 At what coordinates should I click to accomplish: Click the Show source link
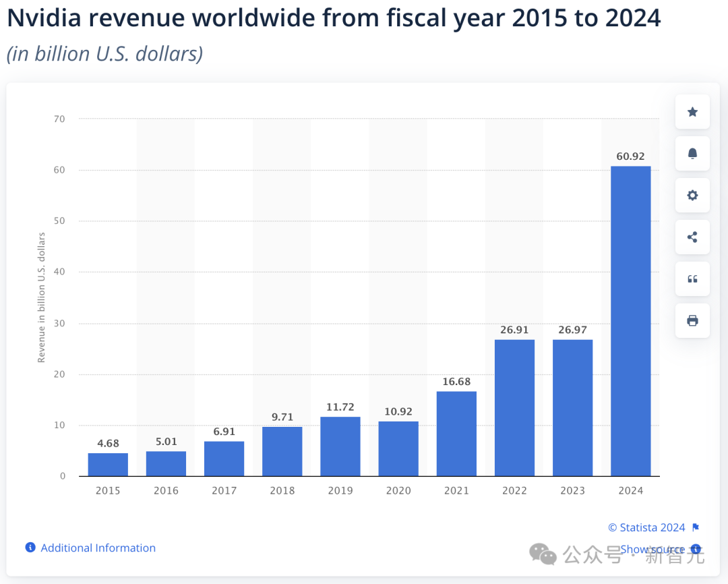click(x=653, y=549)
